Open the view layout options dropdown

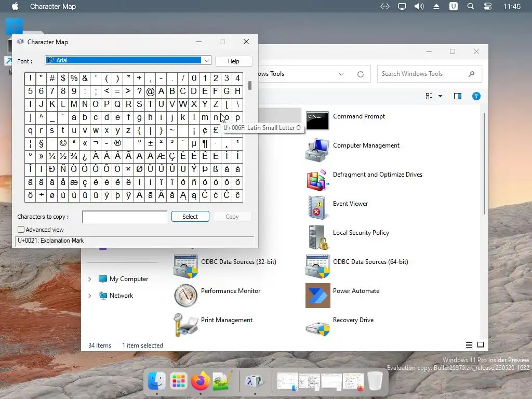tap(440, 96)
